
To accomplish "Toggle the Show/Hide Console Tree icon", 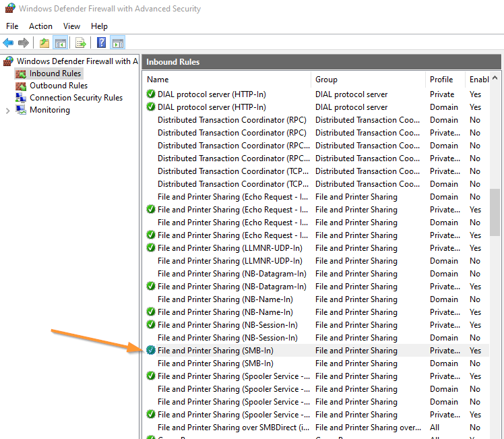I will click(61, 42).
